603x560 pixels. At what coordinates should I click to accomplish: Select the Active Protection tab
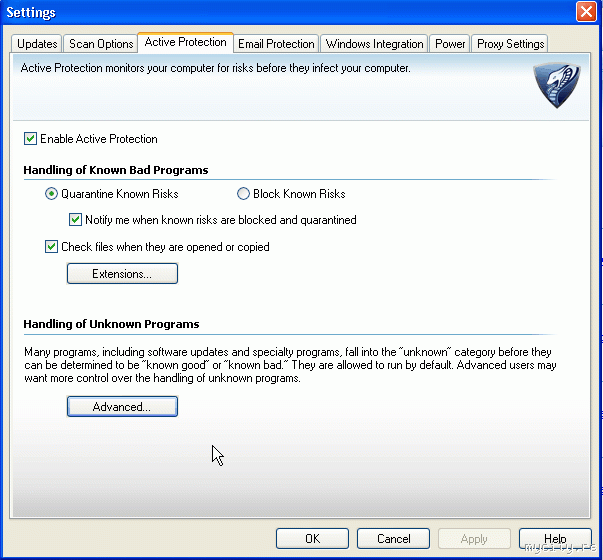click(x=185, y=43)
